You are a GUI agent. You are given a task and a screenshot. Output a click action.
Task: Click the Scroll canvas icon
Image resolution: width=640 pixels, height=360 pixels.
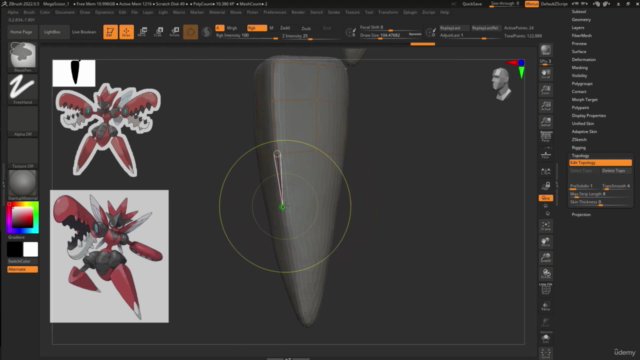[546, 74]
